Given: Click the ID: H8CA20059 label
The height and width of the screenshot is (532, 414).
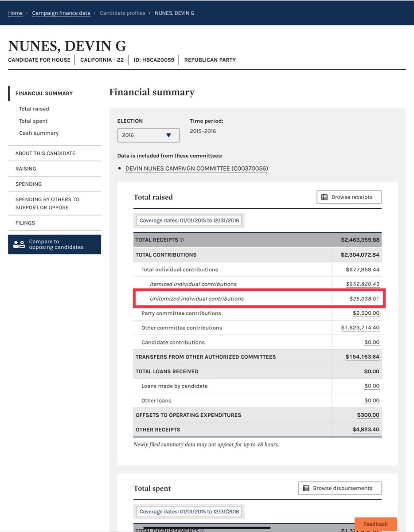Looking at the screenshot, I should [154, 60].
